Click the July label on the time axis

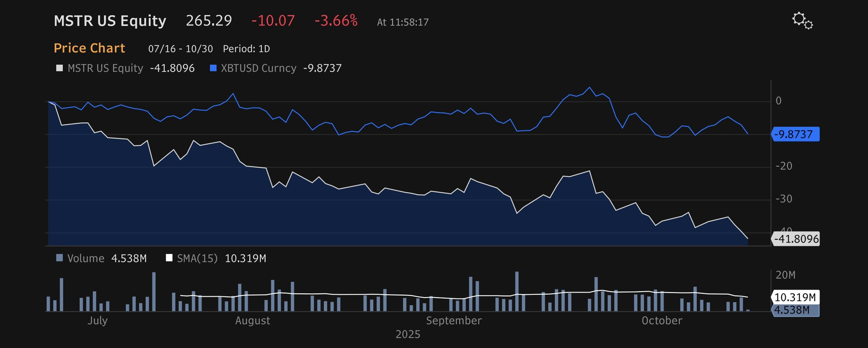click(x=97, y=320)
